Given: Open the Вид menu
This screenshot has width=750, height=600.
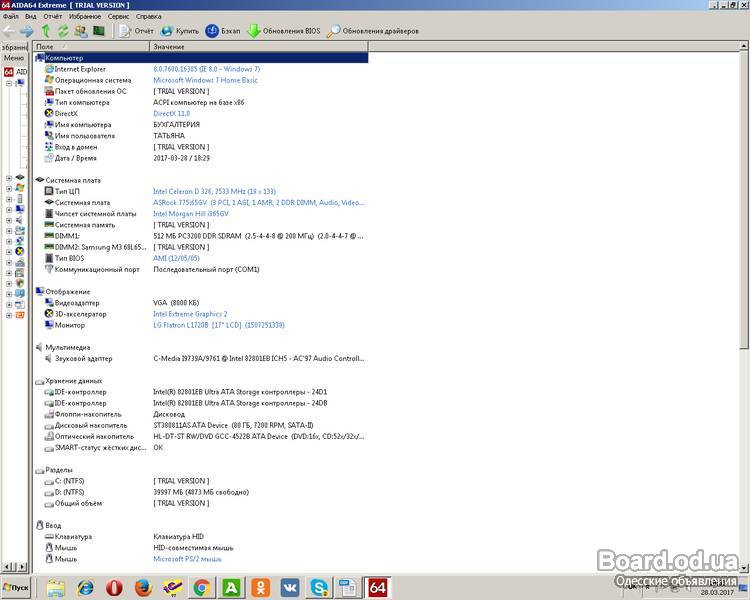Looking at the screenshot, I should [x=31, y=16].
